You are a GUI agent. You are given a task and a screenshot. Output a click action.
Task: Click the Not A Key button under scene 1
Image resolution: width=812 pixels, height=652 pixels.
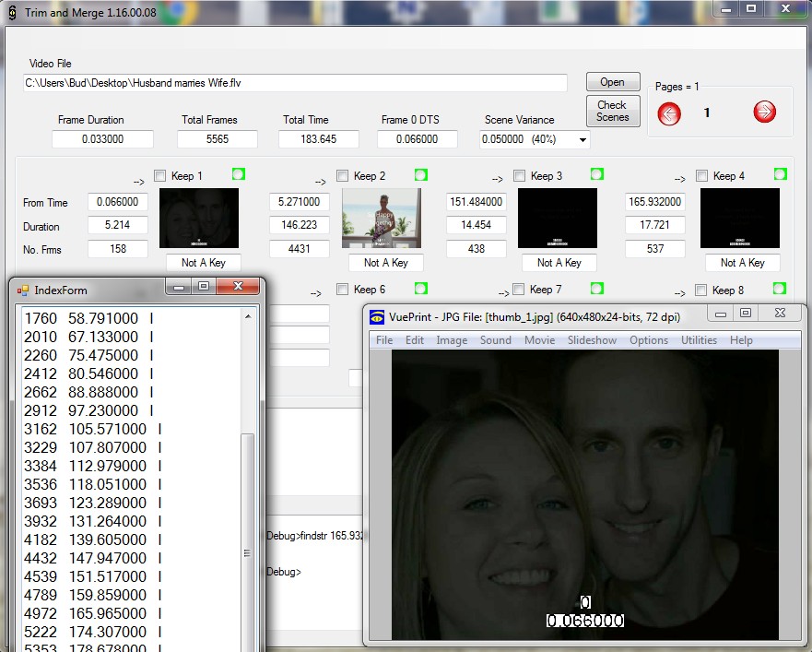[203, 263]
